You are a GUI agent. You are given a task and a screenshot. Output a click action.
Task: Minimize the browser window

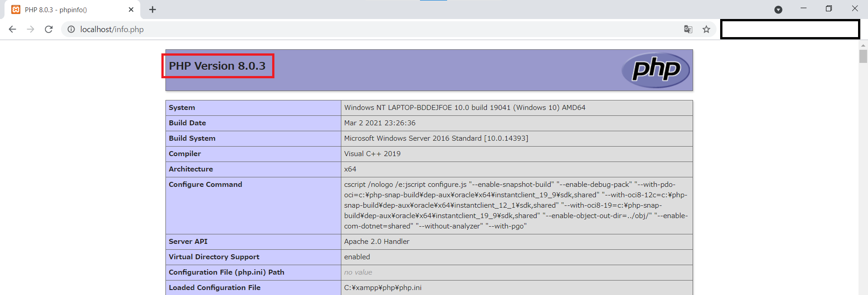point(803,9)
